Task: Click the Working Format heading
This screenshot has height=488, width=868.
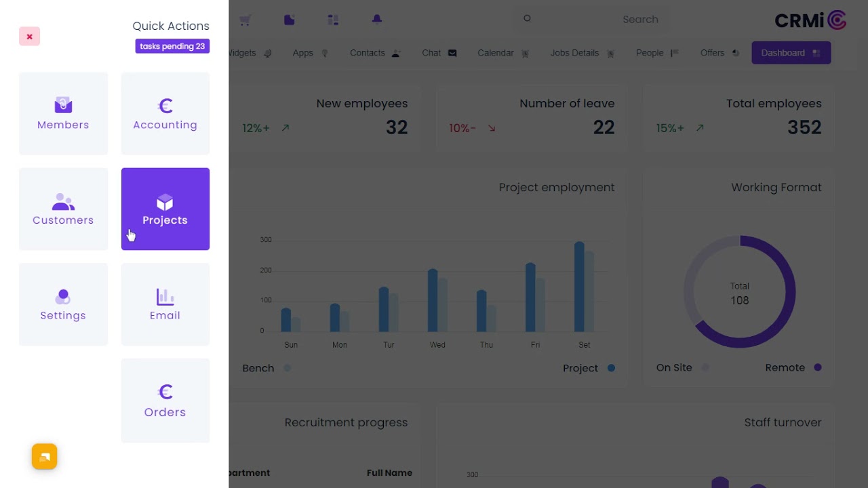Action: 776,188
